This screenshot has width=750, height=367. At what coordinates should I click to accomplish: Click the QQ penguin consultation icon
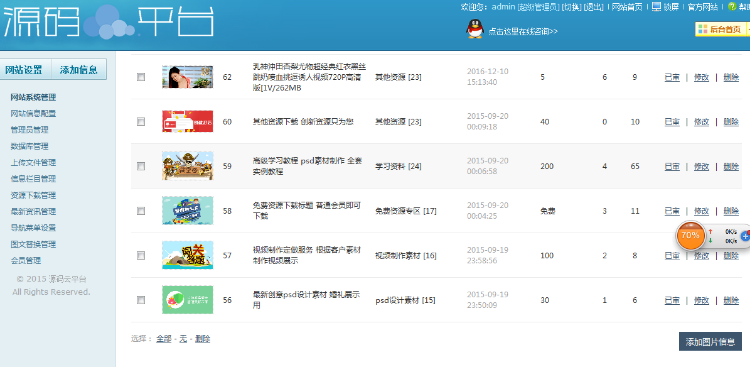click(x=475, y=29)
